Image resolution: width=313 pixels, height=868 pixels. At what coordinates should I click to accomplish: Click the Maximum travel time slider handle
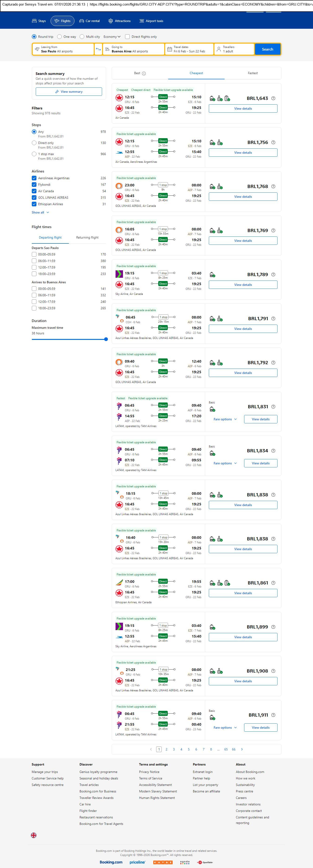coord(106,339)
